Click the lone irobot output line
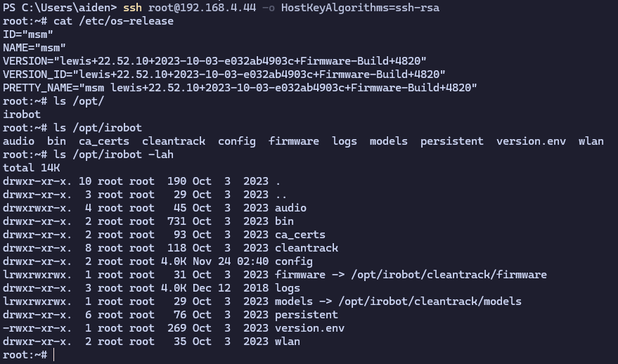 coord(21,115)
